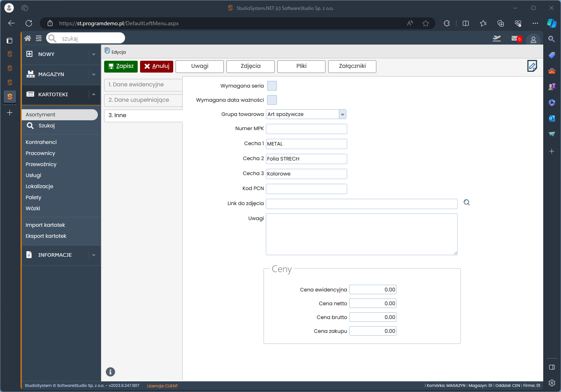The image size is (561, 392).
Task: Open the Outlook icon in Edge sidebar
Action: pos(552,118)
